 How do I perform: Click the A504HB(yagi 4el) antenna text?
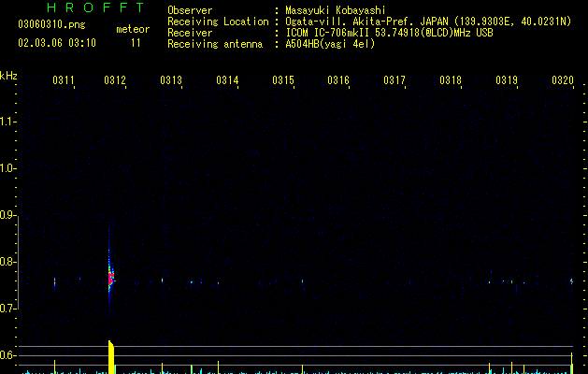(x=330, y=44)
